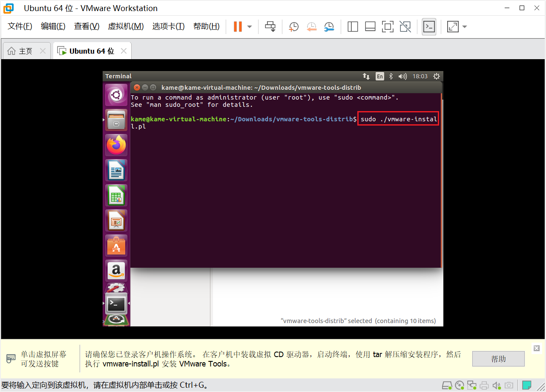Open the 文件(F) menu

tap(20, 26)
